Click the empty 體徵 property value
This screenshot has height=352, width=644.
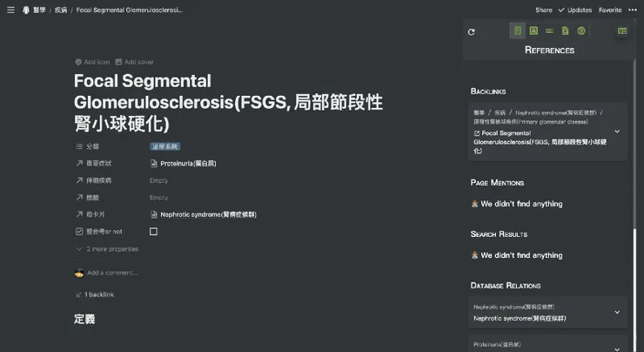[159, 198]
